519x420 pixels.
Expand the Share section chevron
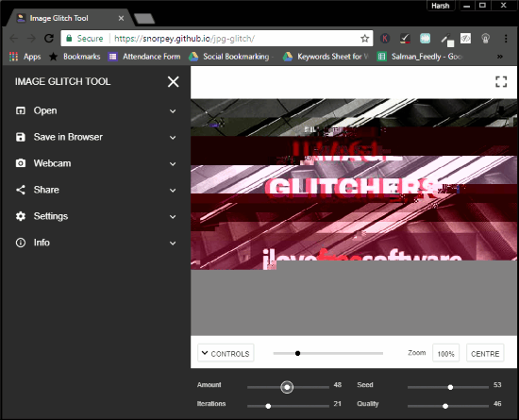(x=173, y=191)
